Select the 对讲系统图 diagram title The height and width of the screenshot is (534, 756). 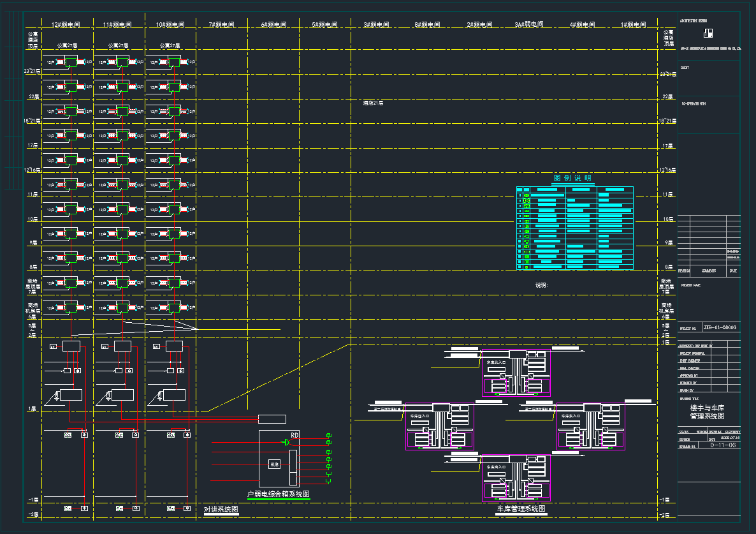click(221, 510)
